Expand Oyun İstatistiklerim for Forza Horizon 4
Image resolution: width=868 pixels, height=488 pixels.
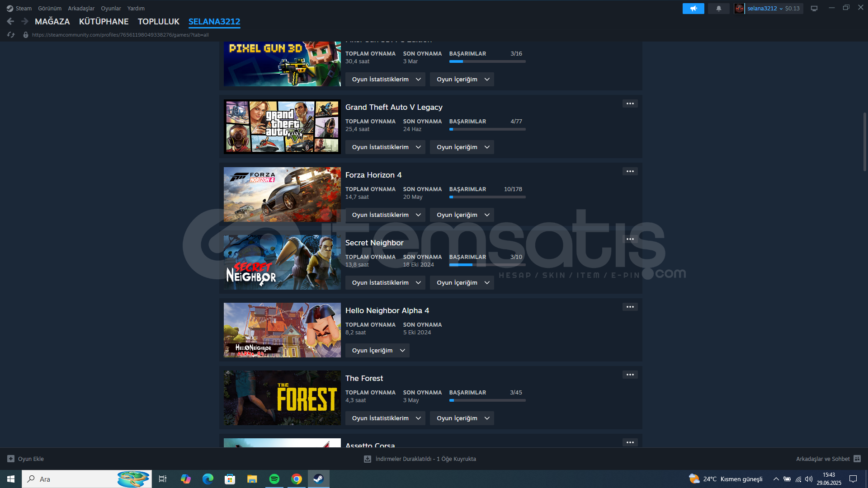point(385,215)
